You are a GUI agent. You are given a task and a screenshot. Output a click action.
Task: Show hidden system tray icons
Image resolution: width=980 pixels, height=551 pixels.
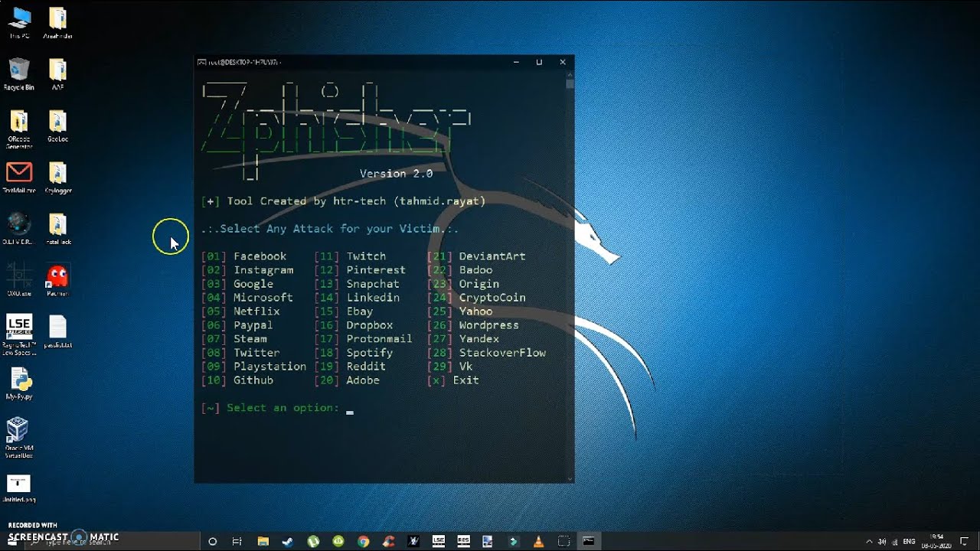[x=869, y=541]
